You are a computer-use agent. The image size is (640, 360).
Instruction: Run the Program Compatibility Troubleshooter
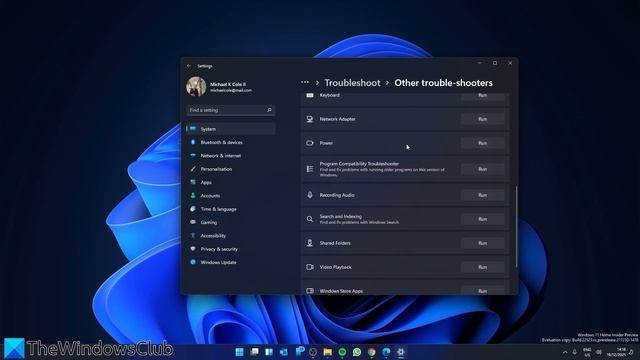(482, 169)
